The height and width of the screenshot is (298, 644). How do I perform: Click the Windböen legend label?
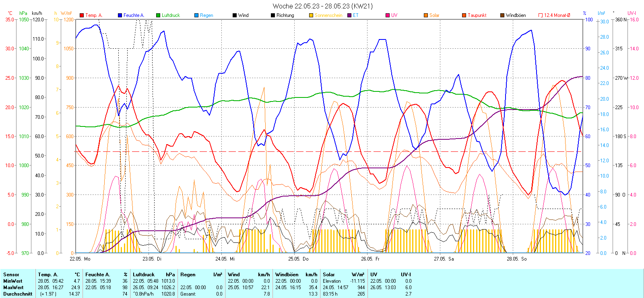coord(516,15)
